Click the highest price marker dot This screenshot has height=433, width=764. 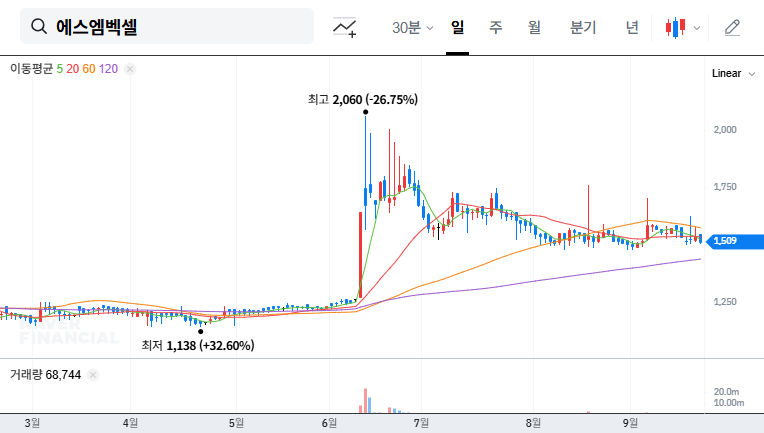click(x=365, y=112)
